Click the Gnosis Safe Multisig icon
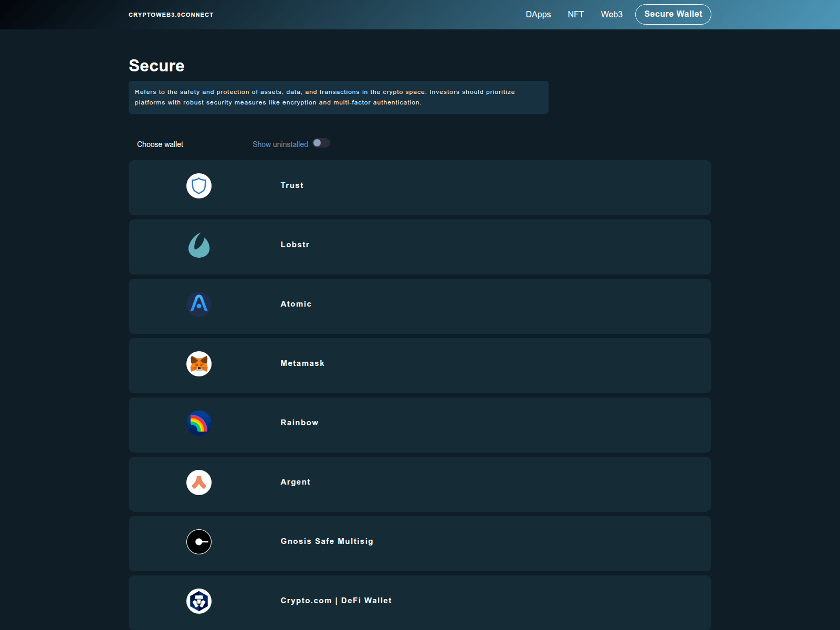This screenshot has height=630, width=840. click(x=199, y=542)
